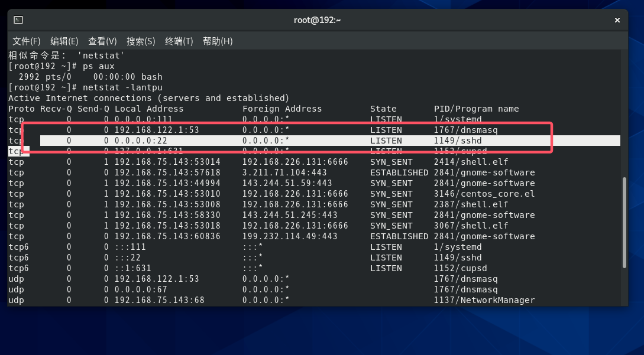This screenshot has height=355, width=644.
Task: Click the 'Recv-Q' column header
Action: 56,109
